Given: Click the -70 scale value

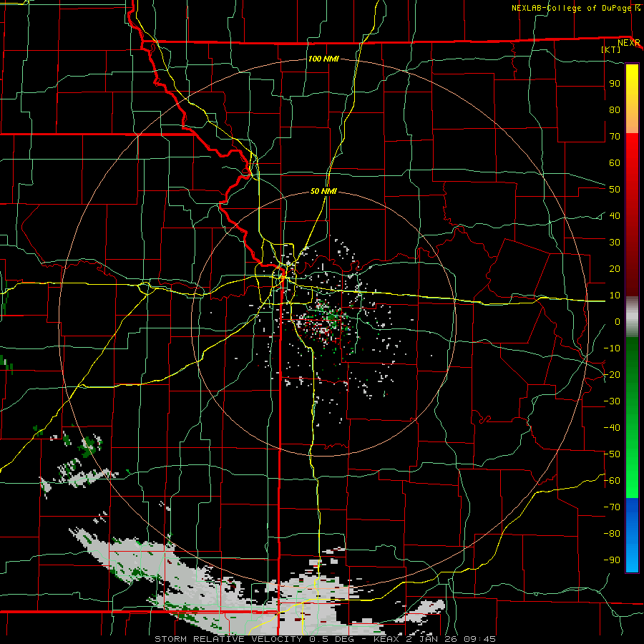Looking at the screenshot, I should coord(612,507).
